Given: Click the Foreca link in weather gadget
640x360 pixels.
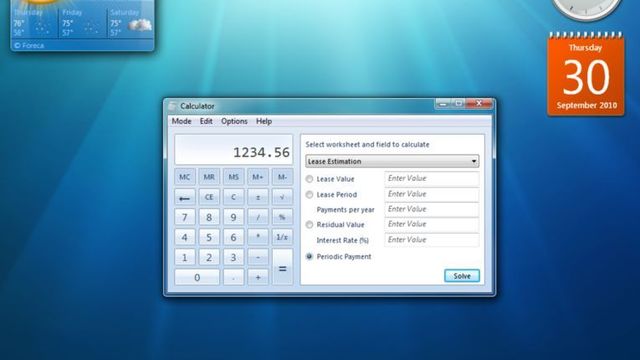Looking at the screenshot, I should pos(29,45).
